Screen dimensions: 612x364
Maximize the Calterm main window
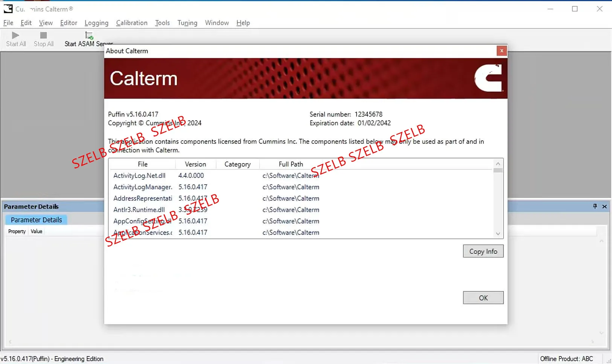pyautogui.click(x=575, y=9)
